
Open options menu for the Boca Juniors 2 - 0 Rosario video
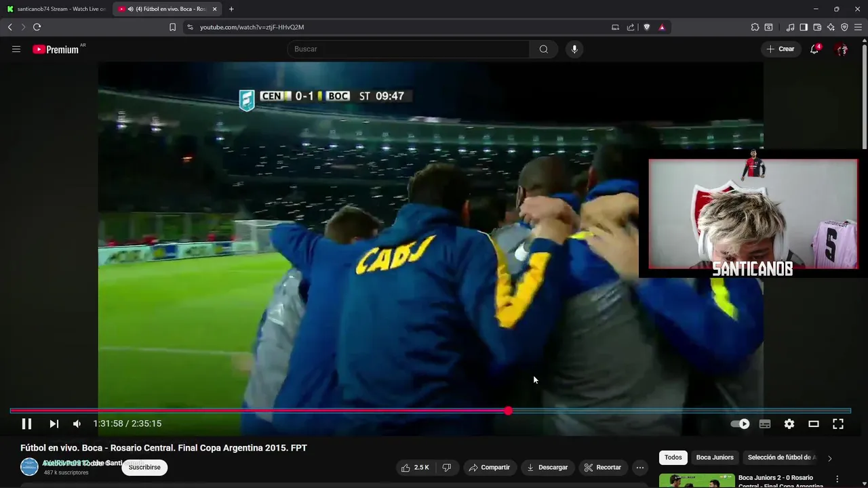click(x=837, y=479)
